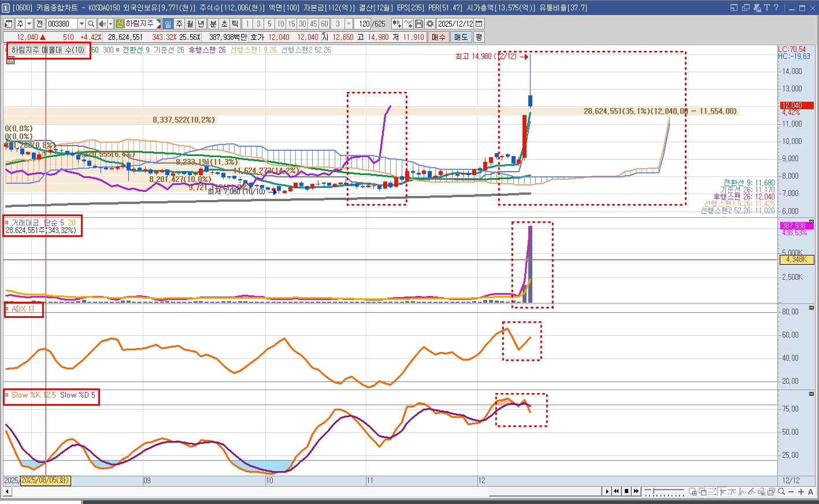Click the 후행스팬 26 indicator legend label
819x504 pixels.
[207, 50]
